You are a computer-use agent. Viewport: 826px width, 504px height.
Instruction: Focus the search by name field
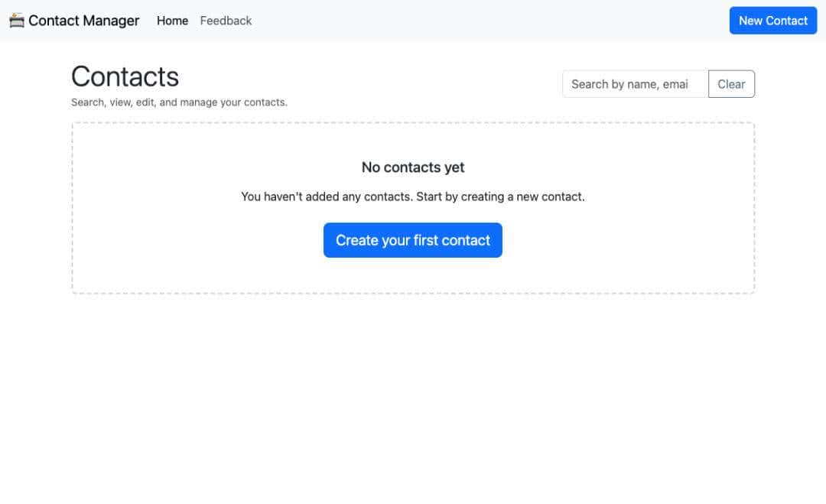635,84
